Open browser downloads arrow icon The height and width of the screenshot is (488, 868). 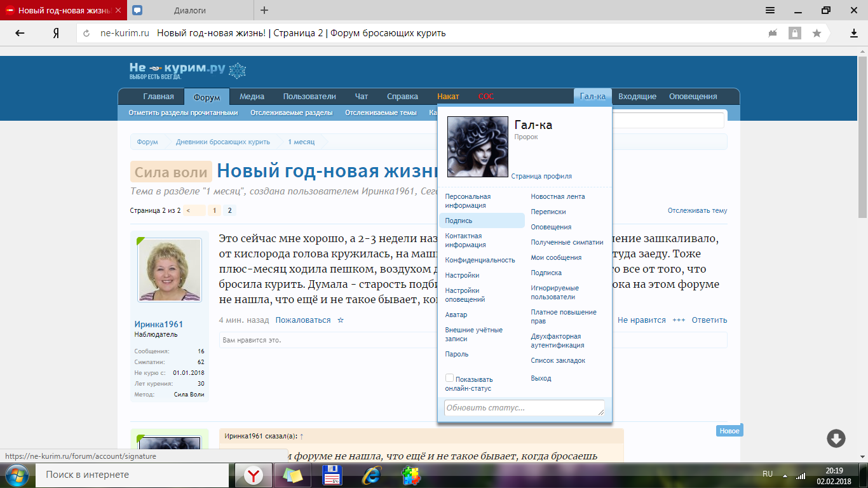(x=854, y=33)
